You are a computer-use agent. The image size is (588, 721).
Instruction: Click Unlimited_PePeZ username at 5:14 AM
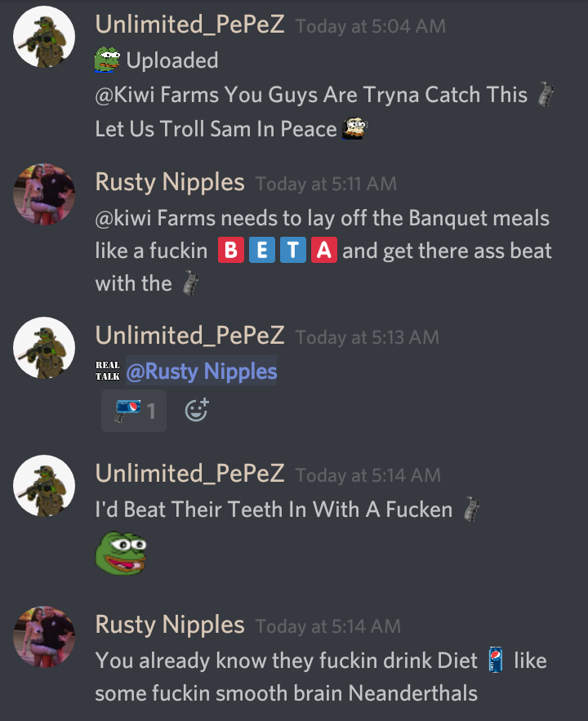(x=189, y=473)
